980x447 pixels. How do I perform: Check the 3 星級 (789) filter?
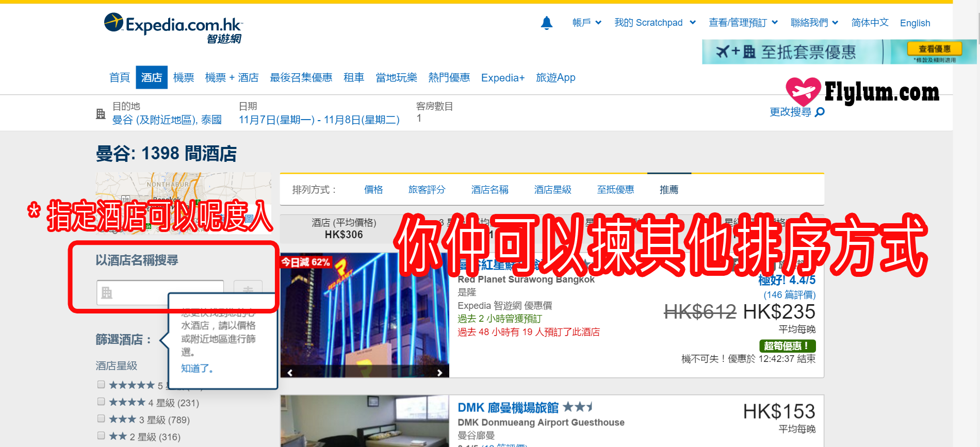point(101,418)
